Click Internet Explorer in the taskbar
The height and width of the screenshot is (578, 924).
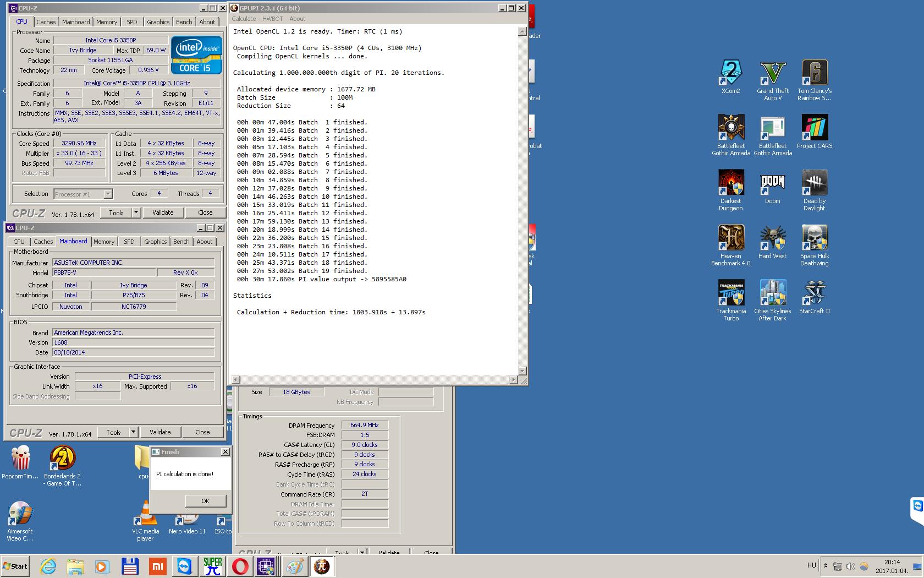click(48, 566)
